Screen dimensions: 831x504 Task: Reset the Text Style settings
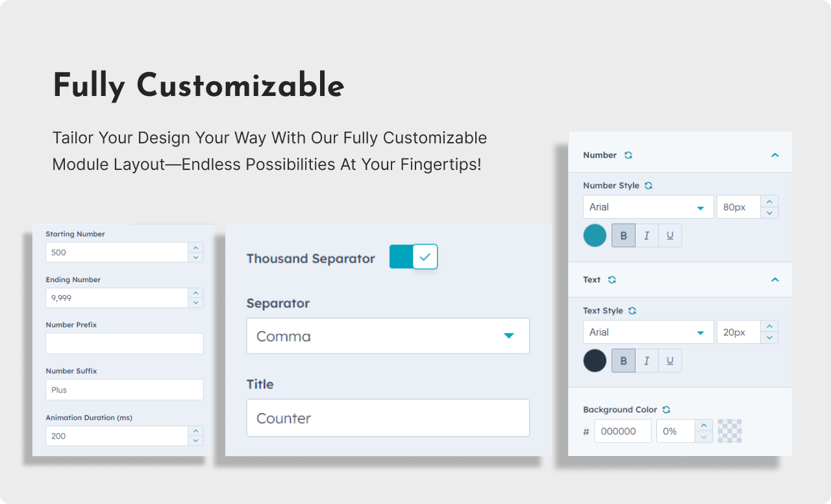632,311
